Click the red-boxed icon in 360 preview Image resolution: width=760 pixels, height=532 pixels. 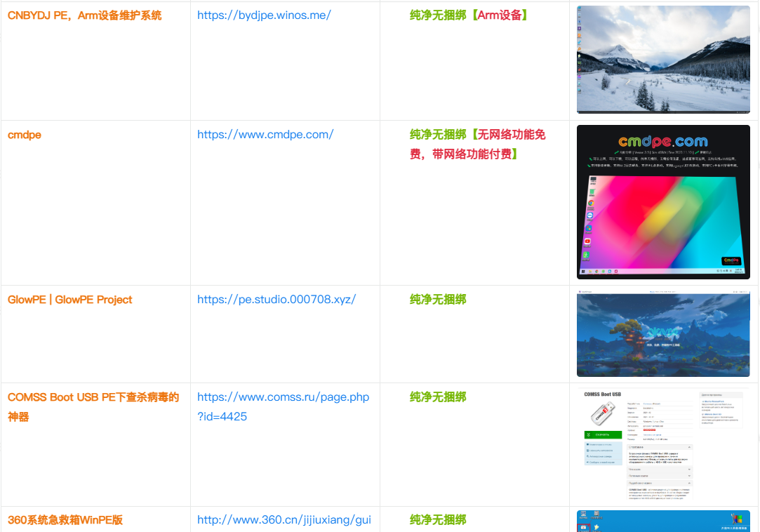coord(583,526)
